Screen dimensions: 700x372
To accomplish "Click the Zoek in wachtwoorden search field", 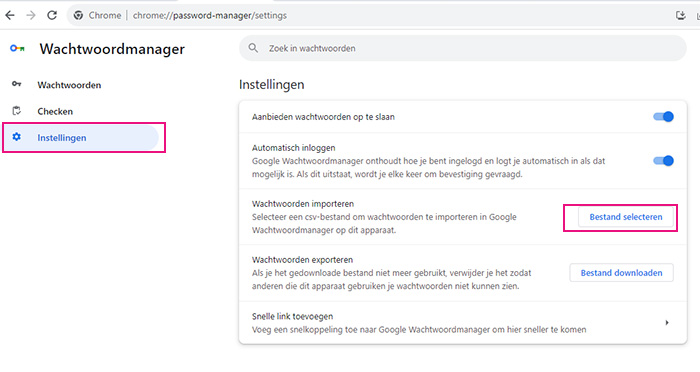I will pos(462,48).
